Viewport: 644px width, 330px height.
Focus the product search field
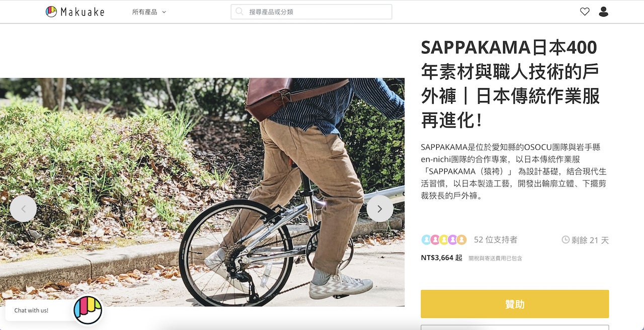[311, 12]
